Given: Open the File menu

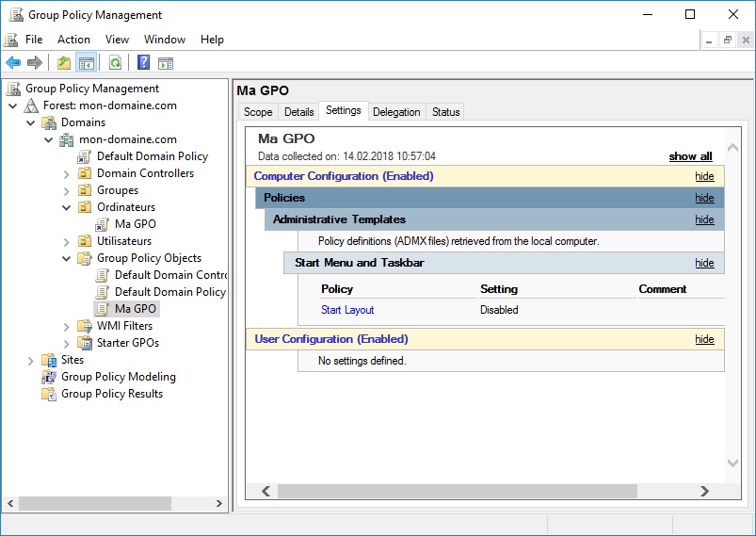Looking at the screenshot, I should pyautogui.click(x=34, y=40).
